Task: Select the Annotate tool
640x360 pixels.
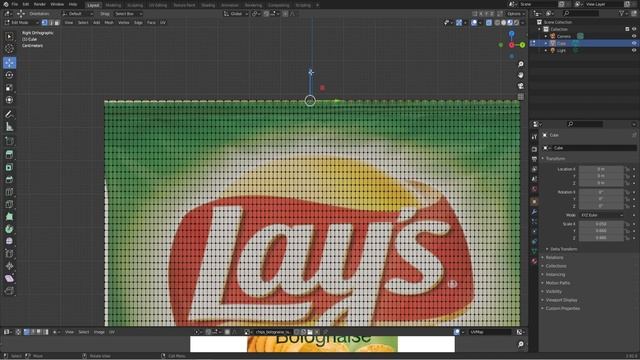Action: click(9, 114)
